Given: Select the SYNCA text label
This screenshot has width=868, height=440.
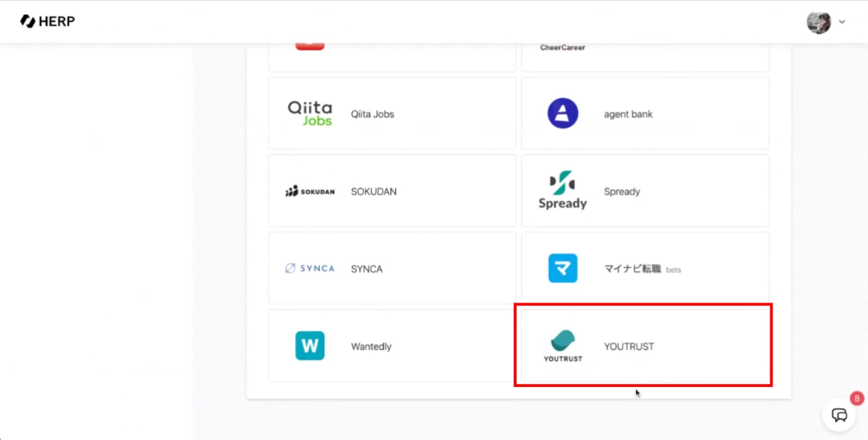Looking at the screenshot, I should [367, 269].
